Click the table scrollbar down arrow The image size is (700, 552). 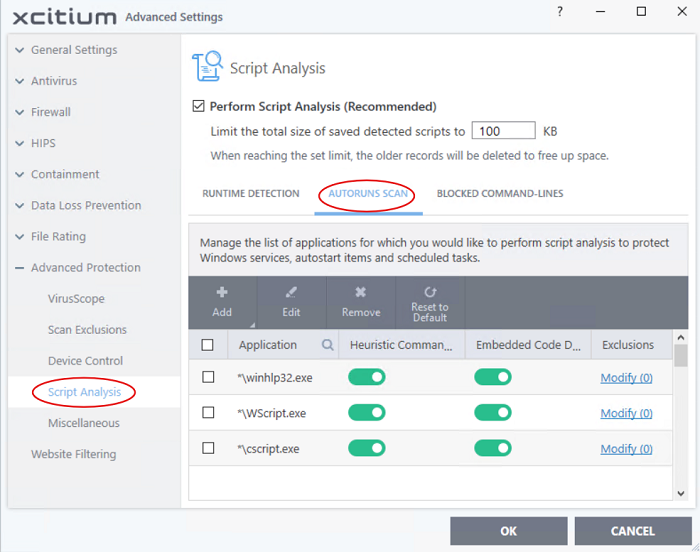[681, 493]
